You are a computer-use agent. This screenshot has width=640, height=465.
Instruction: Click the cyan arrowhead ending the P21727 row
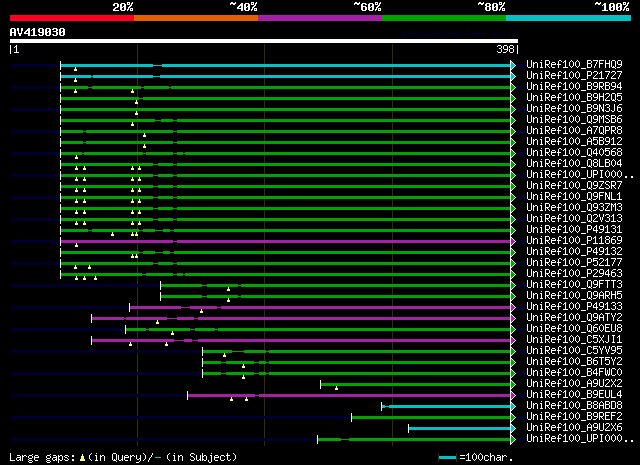tap(513, 76)
